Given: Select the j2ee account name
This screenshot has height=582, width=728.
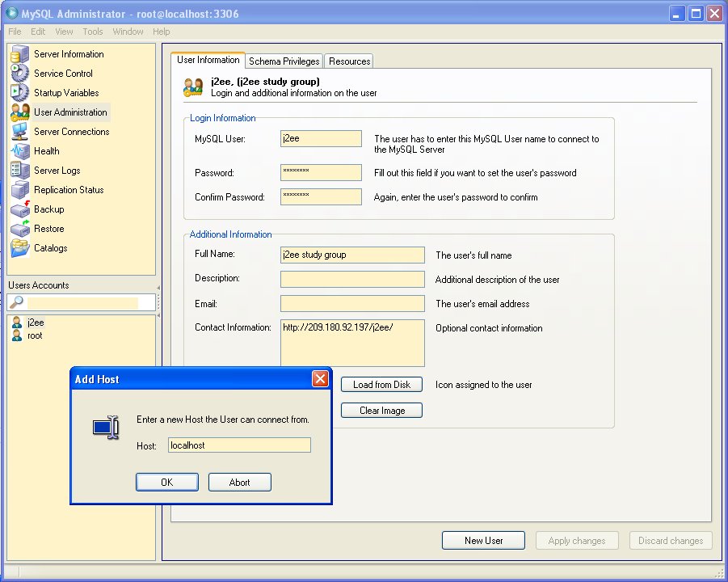Looking at the screenshot, I should pos(36,323).
